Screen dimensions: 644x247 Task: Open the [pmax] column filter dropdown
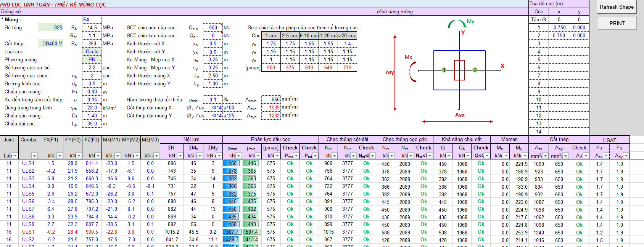point(277,156)
